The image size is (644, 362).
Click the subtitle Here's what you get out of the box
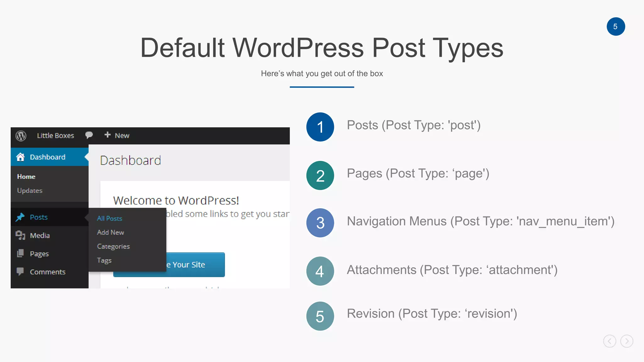tap(322, 74)
